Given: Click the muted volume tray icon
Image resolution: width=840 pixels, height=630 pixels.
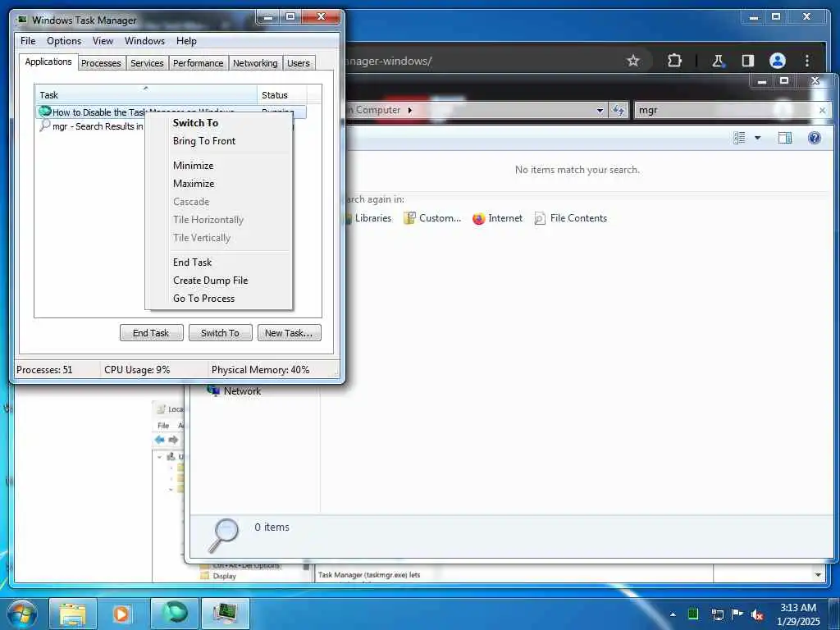Looking at the screenshot, I should pyautogui.click(x=757, y=615).
